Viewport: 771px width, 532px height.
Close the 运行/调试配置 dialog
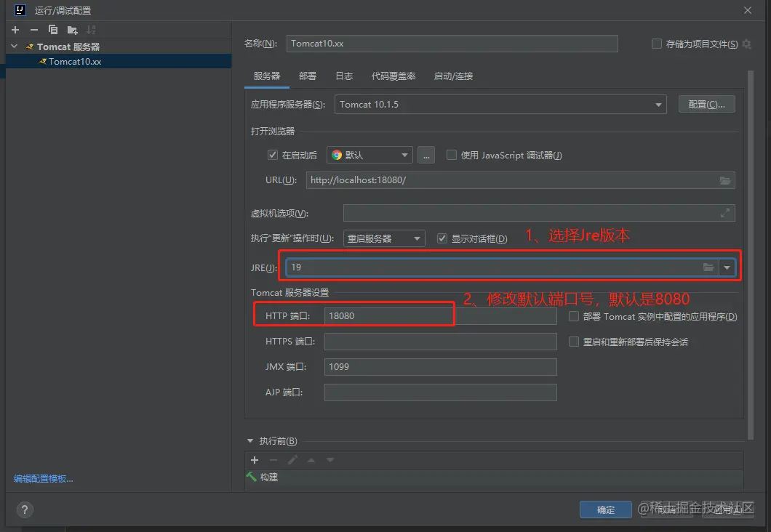tap(748, 10)
